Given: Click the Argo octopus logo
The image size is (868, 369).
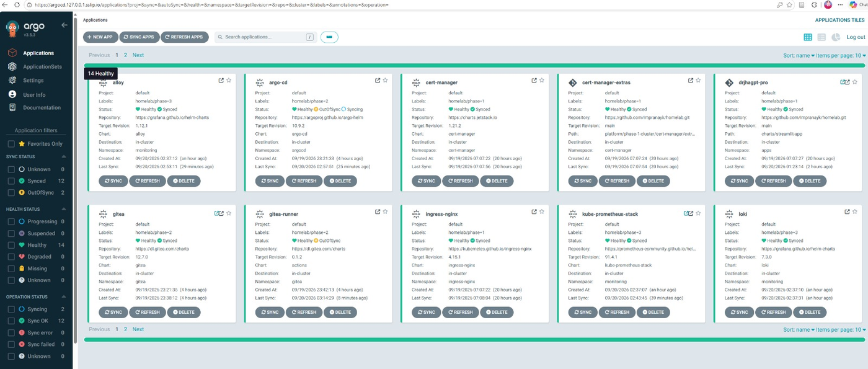Looking at the screenshot, I should coord(13,27).
